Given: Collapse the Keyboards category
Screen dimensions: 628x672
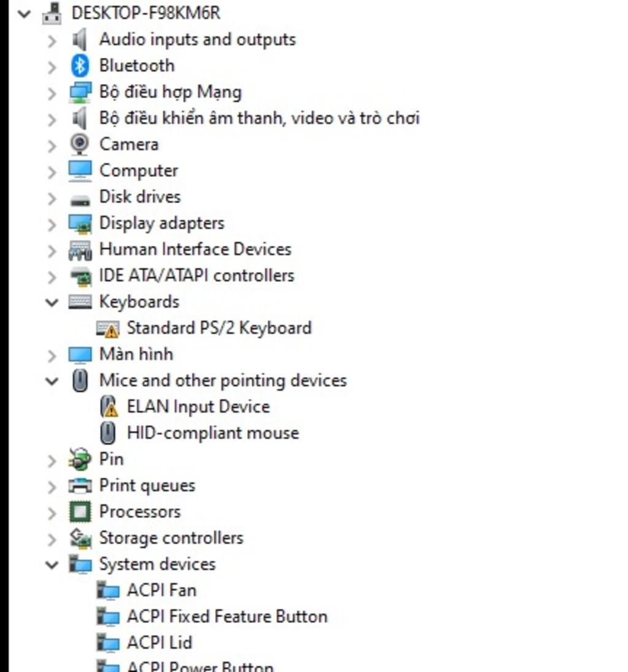Looking at the screenshot, I should click(x=52, y=302).
